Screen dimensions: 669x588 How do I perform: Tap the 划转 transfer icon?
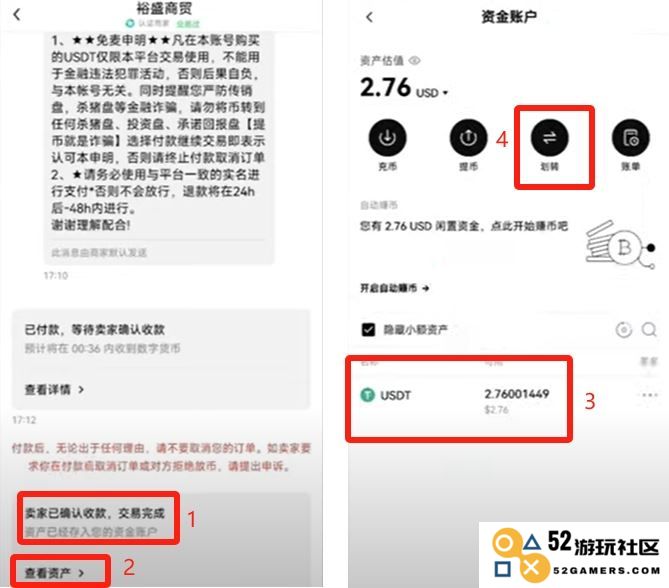[x=550, y=138]
